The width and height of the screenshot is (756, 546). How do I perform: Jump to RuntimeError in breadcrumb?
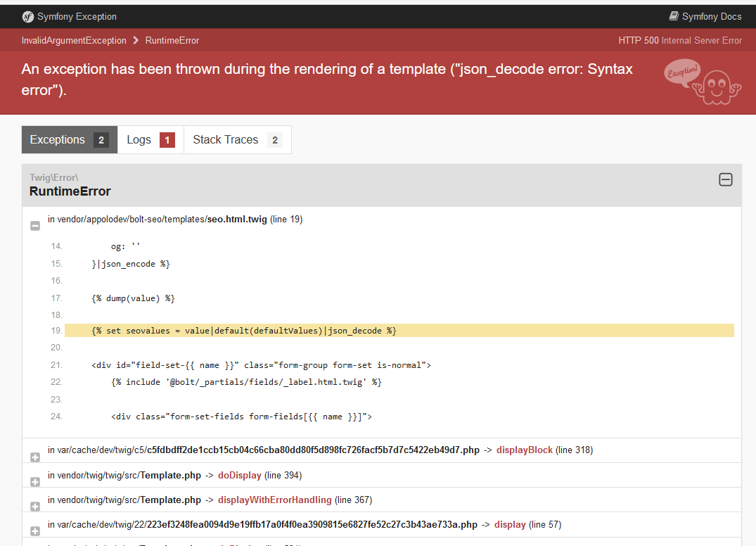pos(172,41)
